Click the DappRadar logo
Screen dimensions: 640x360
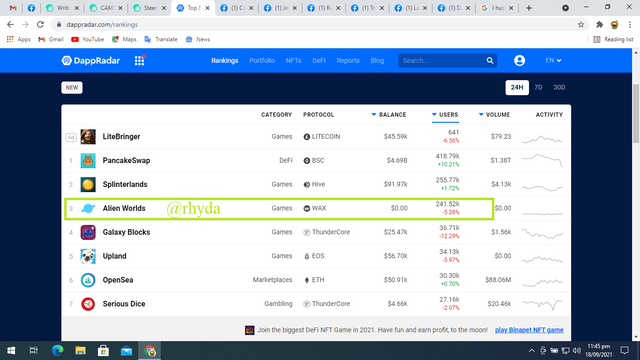91,60
